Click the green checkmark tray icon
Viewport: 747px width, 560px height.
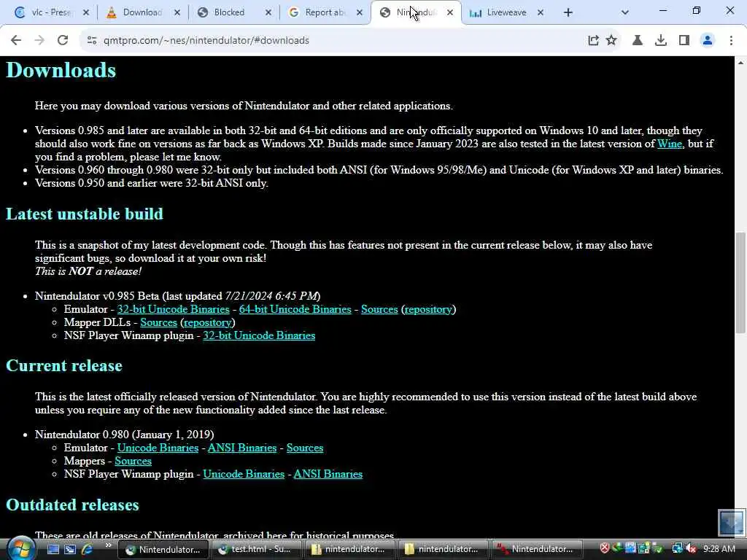[657, 548]
